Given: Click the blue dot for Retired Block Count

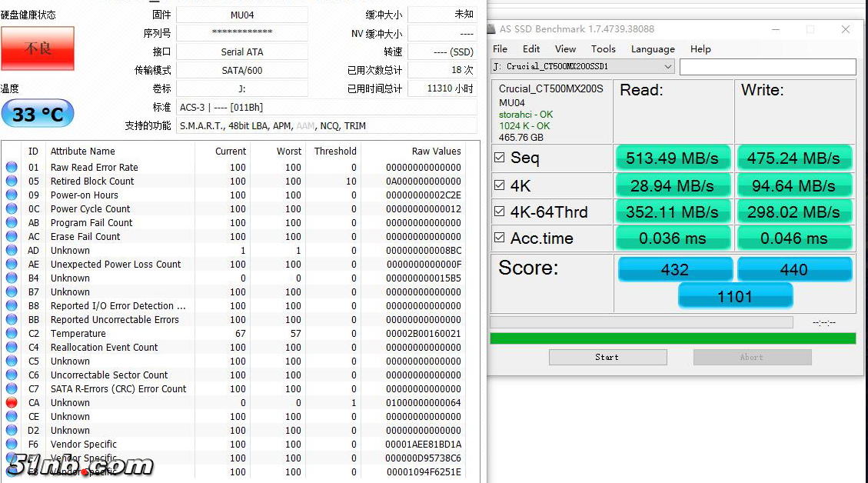Looking at the screenshot, I should point(12,181).
